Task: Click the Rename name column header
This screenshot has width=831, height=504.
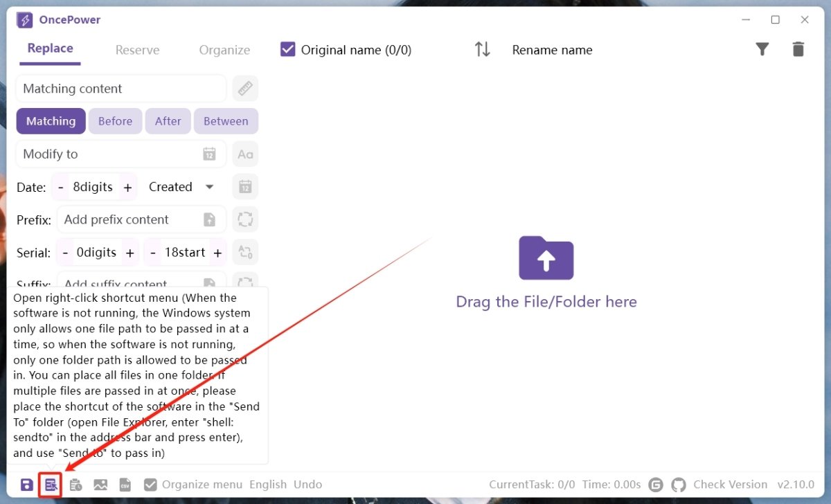Action: [x=552, y=50]
